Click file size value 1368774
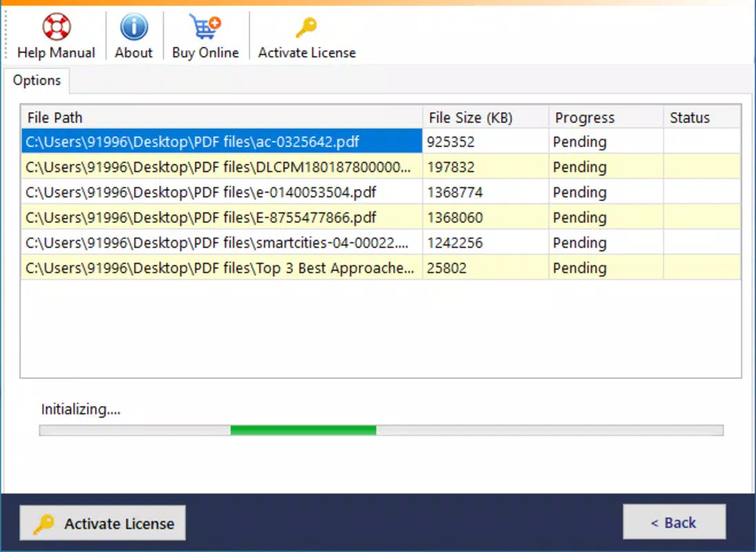This screenshot has height=552, width=756. click(455, 193)
